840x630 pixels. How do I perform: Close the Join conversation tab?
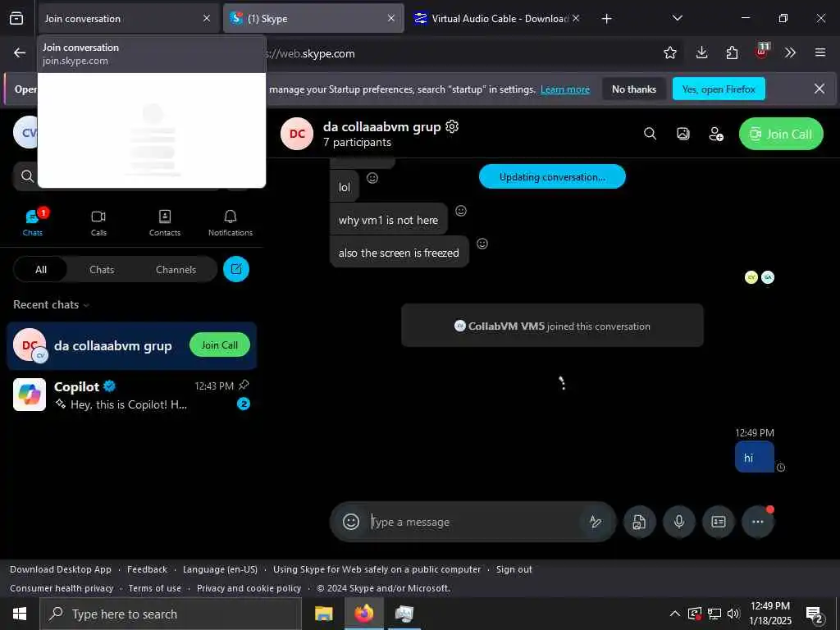[x=207, y=18]
